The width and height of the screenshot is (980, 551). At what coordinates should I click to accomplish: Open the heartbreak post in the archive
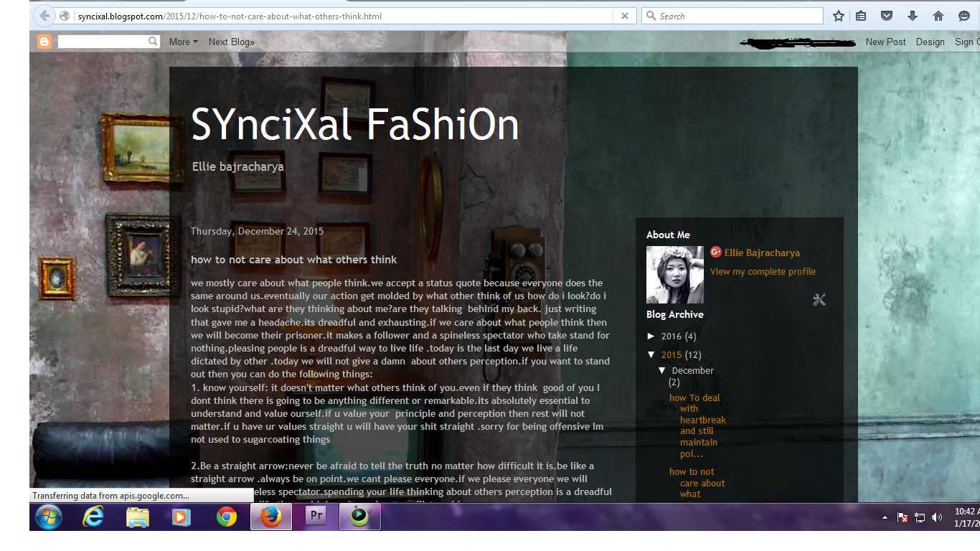[697, 425]
